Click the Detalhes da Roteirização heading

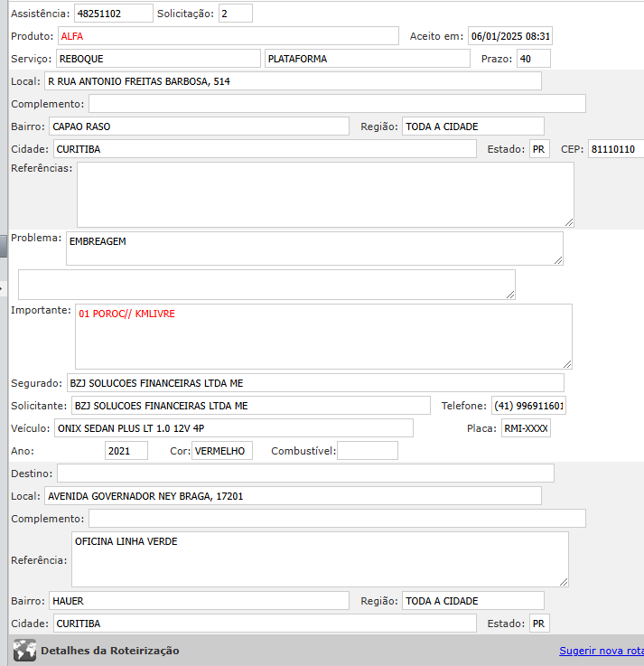pyautogui.click(x=110, y=651)
